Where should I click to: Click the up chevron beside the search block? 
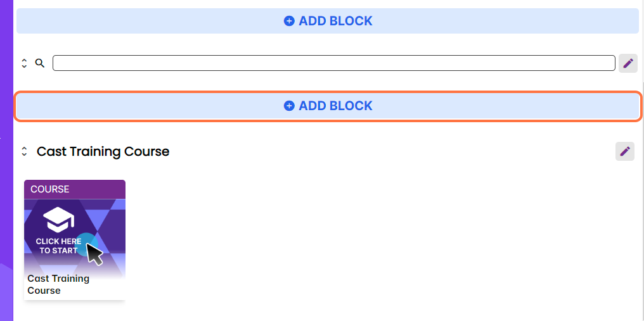pos(24,60)
